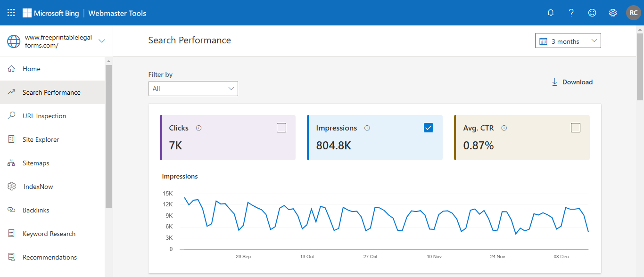
Task: Open the Filter by All dropdown
Action: coord(193,89)
